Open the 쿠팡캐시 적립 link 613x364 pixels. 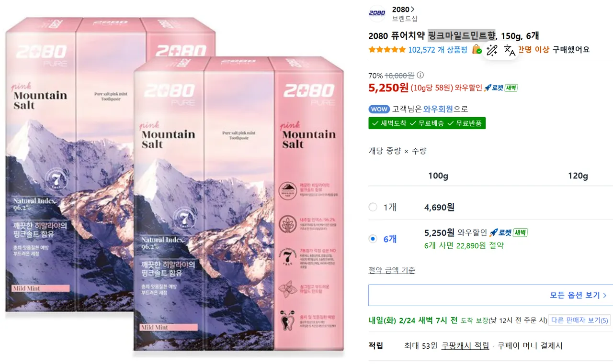point(465,345)
